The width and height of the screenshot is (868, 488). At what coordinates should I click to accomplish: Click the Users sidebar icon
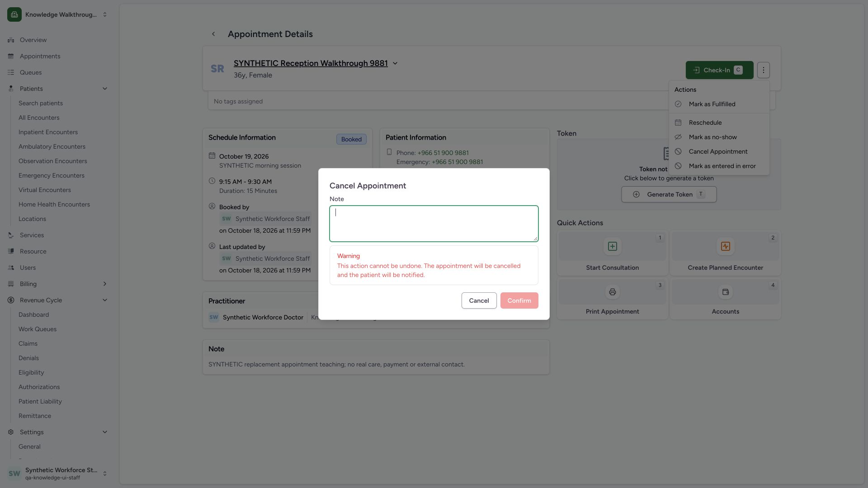click(x=11, y=267)
